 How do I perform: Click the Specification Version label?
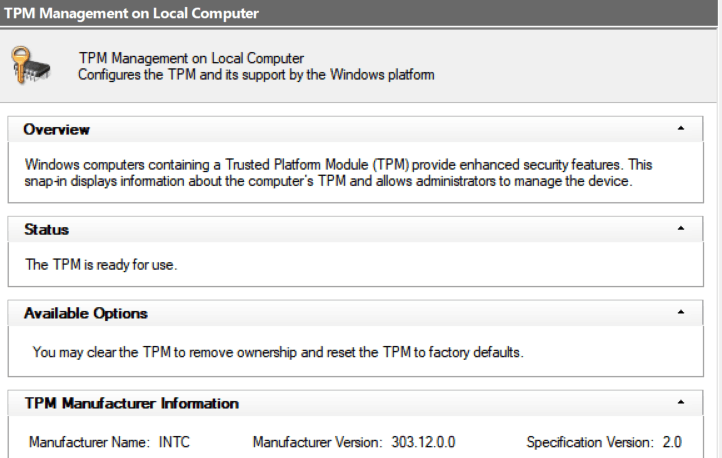click(590, 442)
